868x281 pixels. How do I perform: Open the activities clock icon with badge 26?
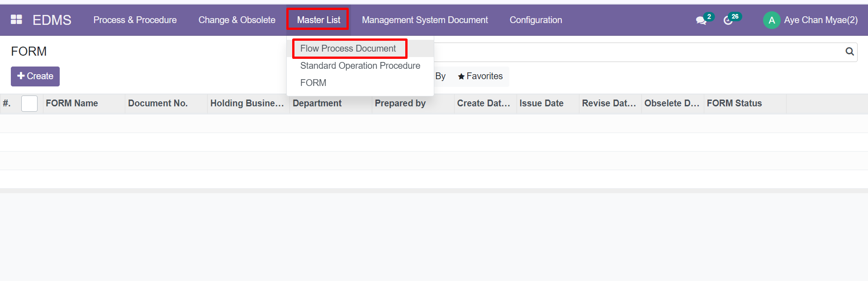(x=728, y=20)
